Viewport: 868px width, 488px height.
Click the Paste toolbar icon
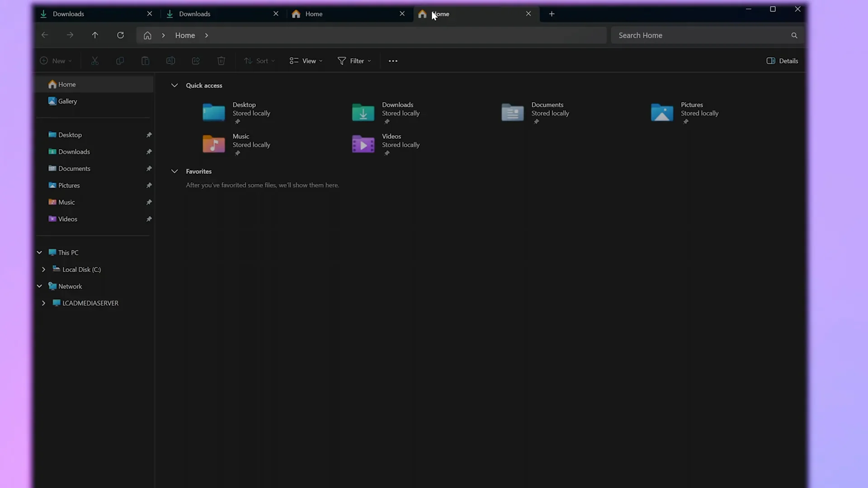145,61
